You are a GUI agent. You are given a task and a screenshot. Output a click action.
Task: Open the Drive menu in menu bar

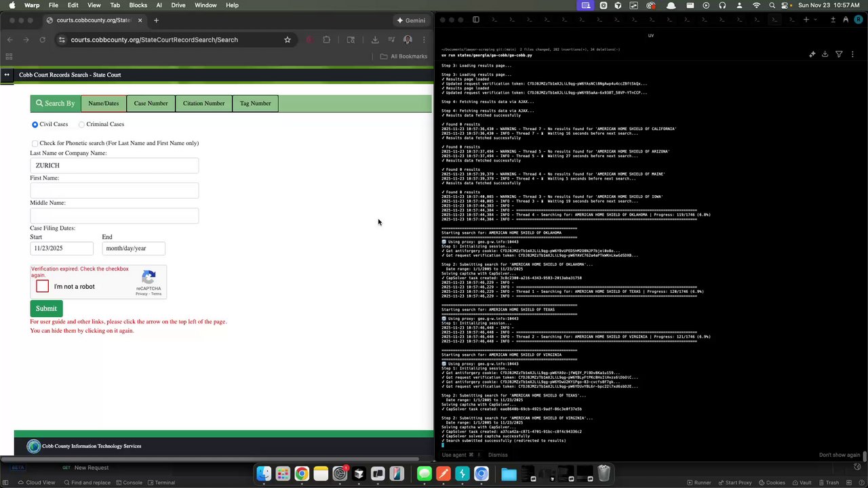point(178,5)
